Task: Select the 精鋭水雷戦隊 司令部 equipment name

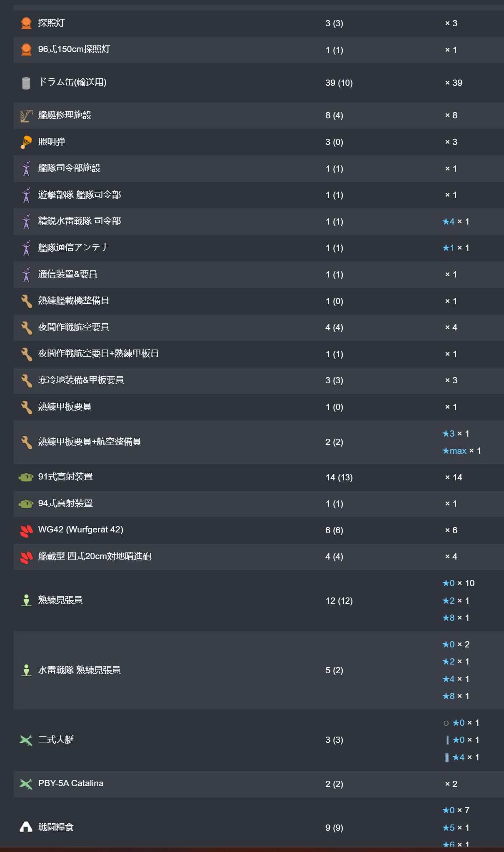Action: click(80, 221)
